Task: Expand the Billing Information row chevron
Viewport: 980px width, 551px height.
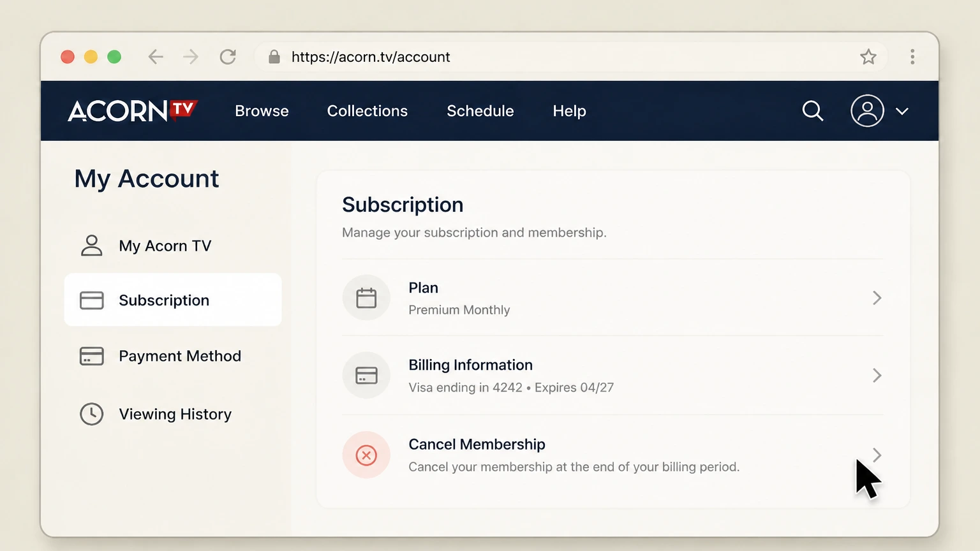Action: (x=877, y=375)
